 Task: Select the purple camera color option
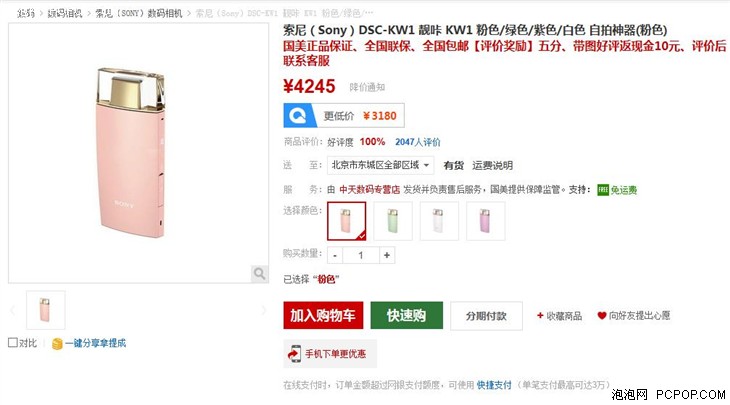(x=486, y=221)
